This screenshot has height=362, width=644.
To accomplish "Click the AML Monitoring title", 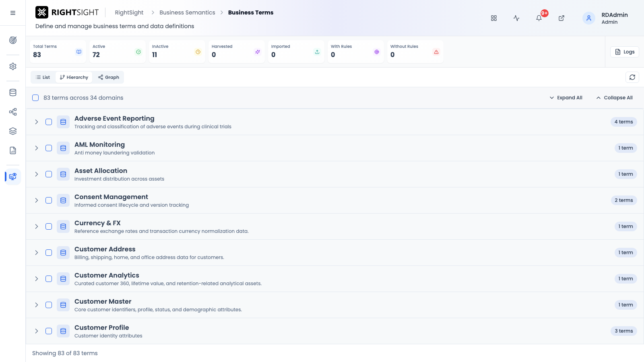I will (100, 144).
